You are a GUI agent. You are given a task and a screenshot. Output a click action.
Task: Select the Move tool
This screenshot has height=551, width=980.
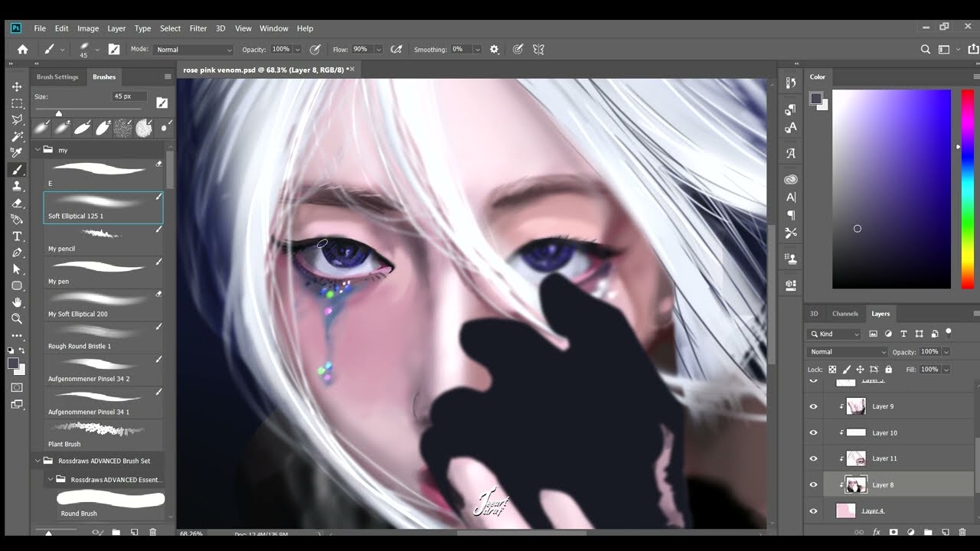coord(17,86)
